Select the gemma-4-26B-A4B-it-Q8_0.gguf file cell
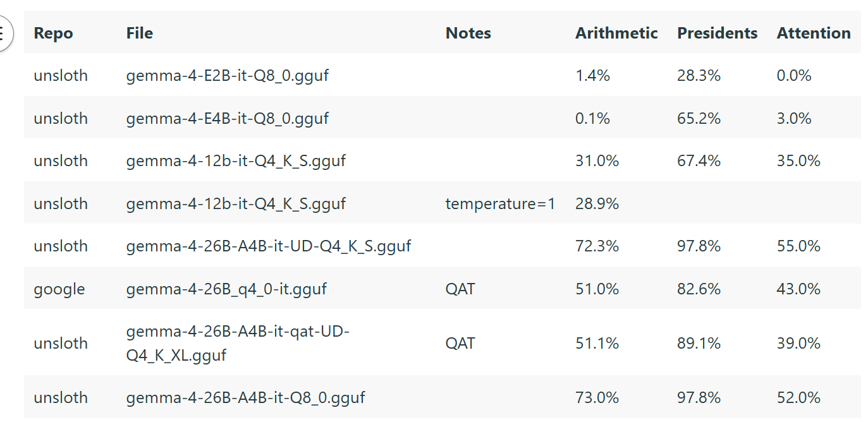Viewport: 868px width, 427px height. (x=246, y=398)
